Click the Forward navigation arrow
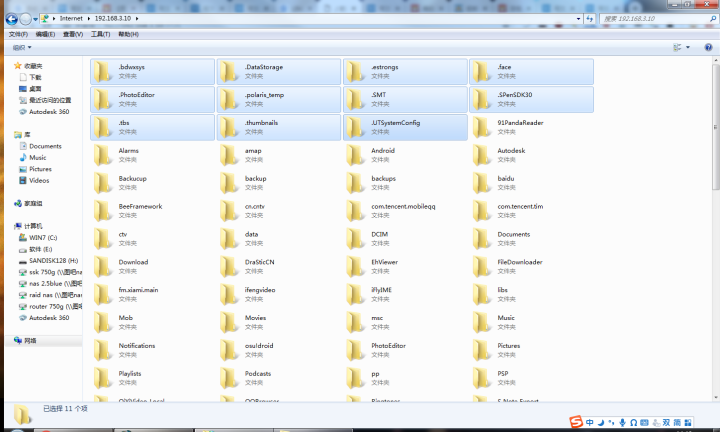 26,19
